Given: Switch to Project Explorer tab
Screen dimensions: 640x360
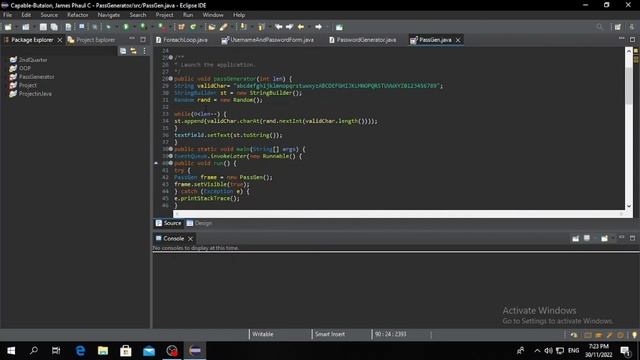Looking at the screenshot, I should (91, 40).
